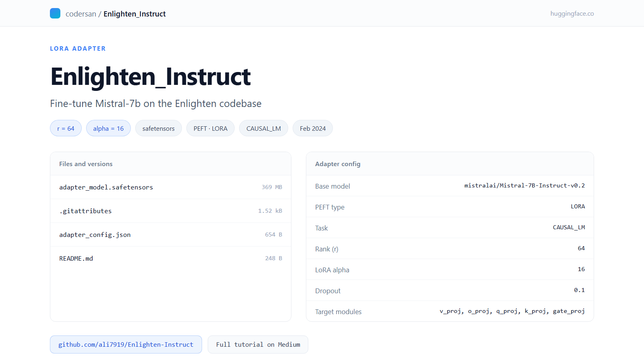644x362 pixels.
Task: Click the Task value CAUSAL_LM in config
Action: tap(569, 227)
